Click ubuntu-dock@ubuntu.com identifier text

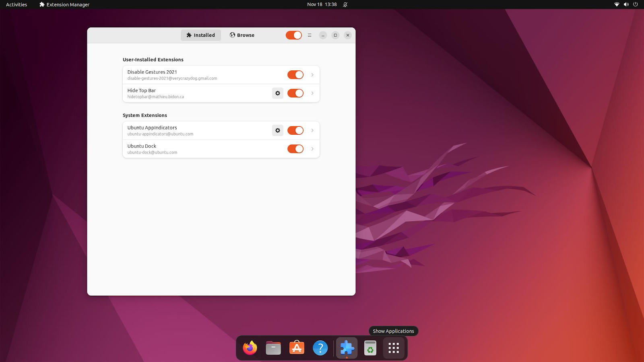(153, 152)
